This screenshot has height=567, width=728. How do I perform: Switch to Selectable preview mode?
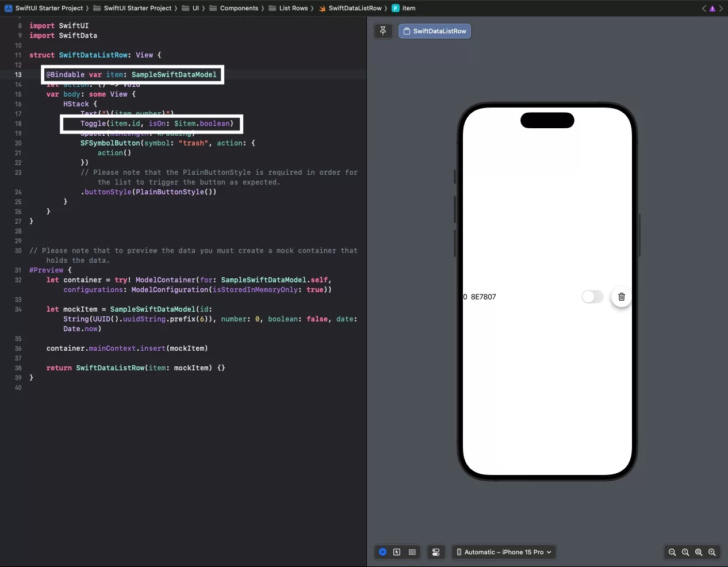pyautogui.click(x=397, y=552)
